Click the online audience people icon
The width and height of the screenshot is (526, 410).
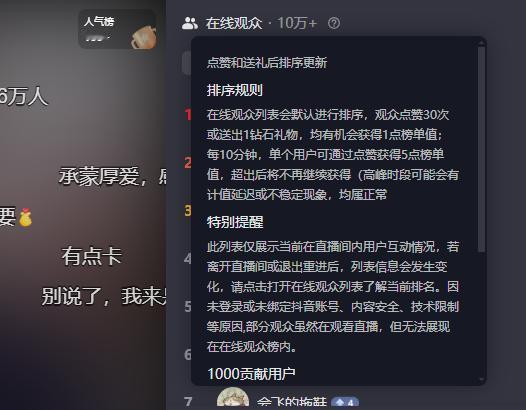[x=190, y=23]
